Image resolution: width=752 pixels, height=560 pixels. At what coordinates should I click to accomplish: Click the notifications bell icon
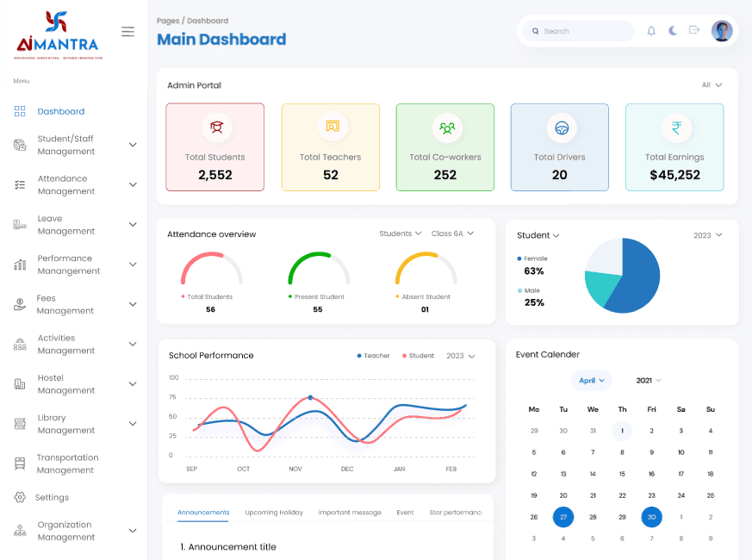click(652, 30)
